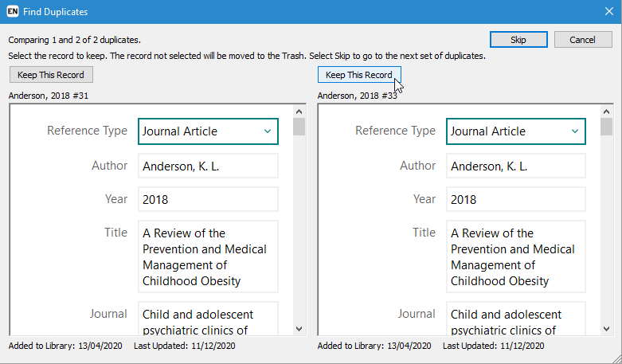Viewport: 622px width, 364px height.
Task: Click right record Author field
Action: 516,166
